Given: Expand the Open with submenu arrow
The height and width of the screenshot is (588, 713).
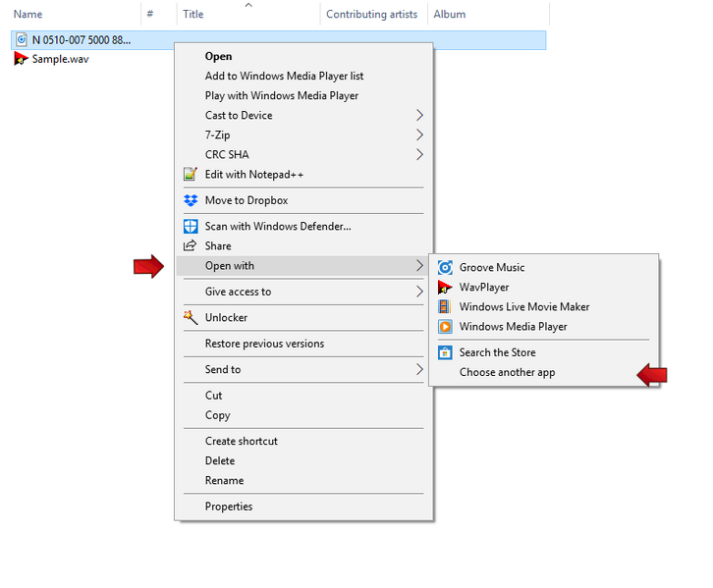Looking at the screenshot, I should point(419,265).
